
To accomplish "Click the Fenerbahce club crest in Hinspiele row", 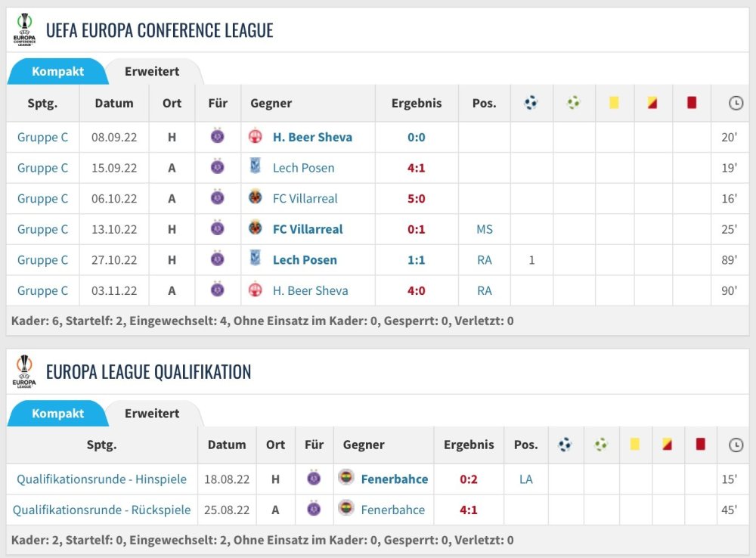I will coord(346,478).
